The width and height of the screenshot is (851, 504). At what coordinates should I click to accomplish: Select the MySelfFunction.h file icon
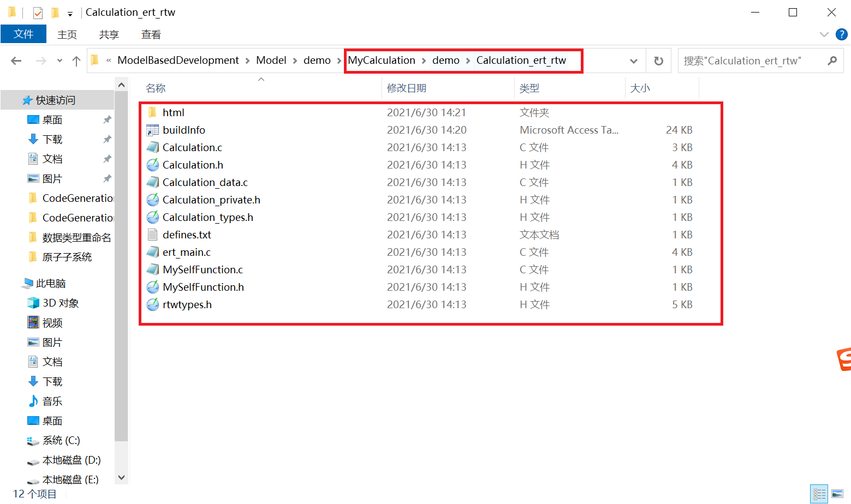pyautogui.click(x=153, y=287)
